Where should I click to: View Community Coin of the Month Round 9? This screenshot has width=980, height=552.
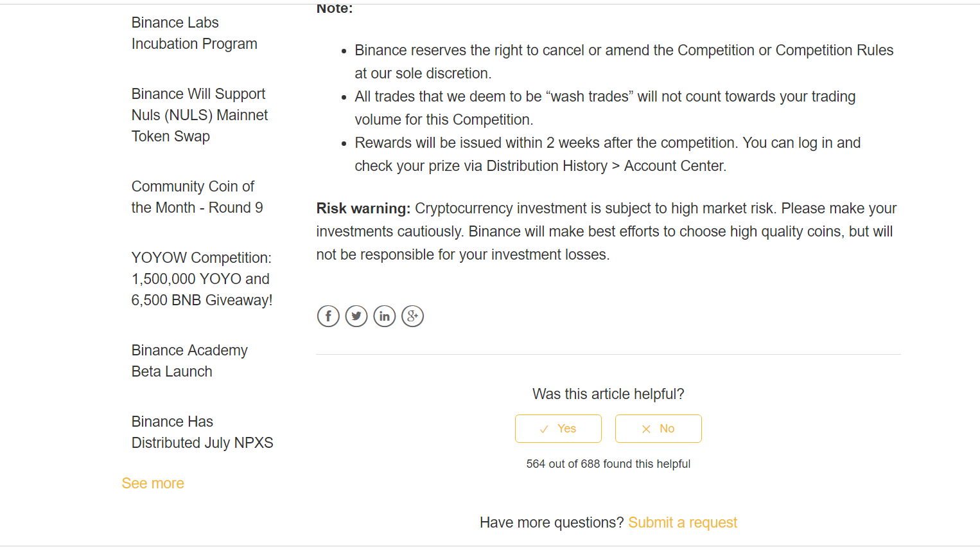(197, 197)
